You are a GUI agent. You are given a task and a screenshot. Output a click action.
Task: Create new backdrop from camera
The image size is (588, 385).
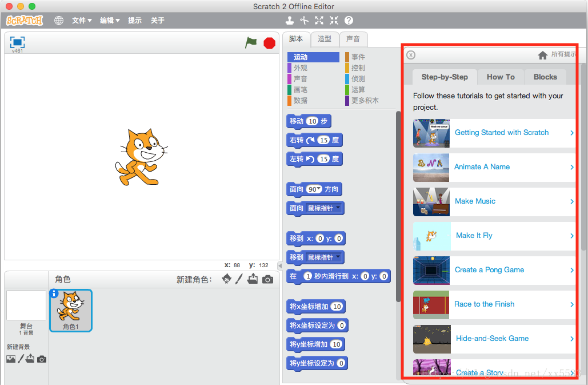click(x=42, y=359)
